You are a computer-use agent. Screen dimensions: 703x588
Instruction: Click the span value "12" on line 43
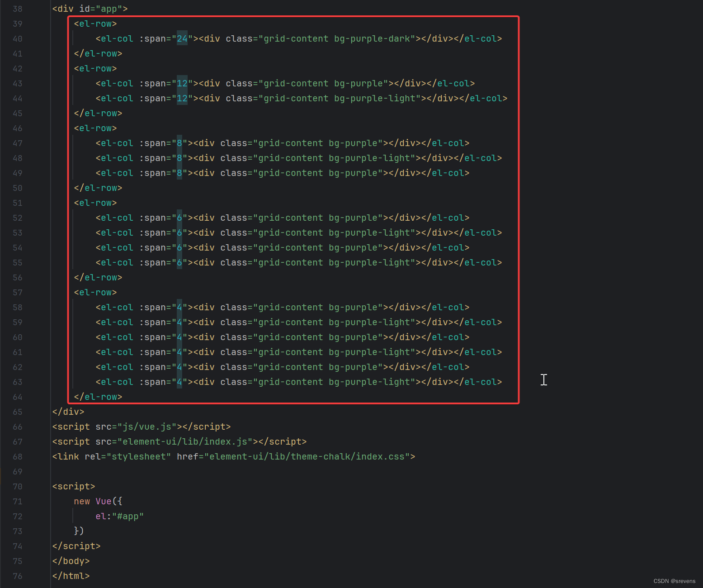182,83
